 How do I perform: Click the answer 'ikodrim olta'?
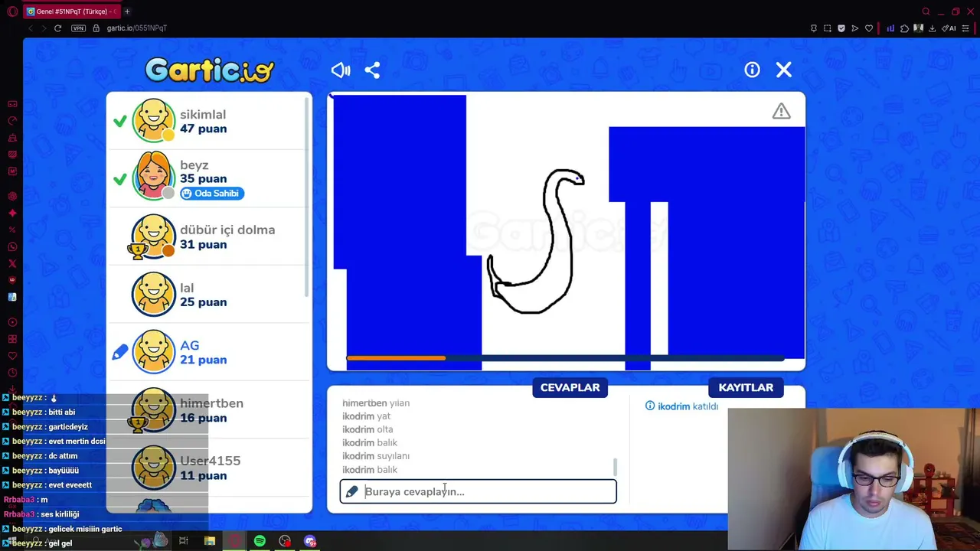pos(367,429)
